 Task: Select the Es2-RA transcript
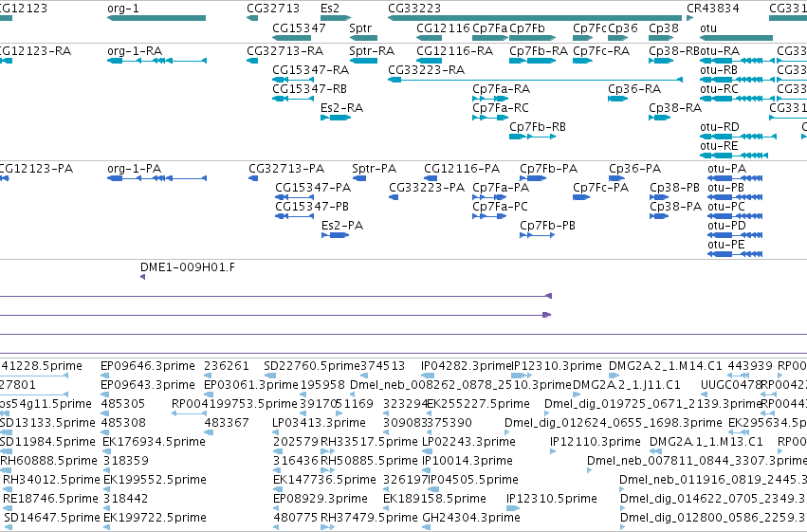click(x=336, y=118)
